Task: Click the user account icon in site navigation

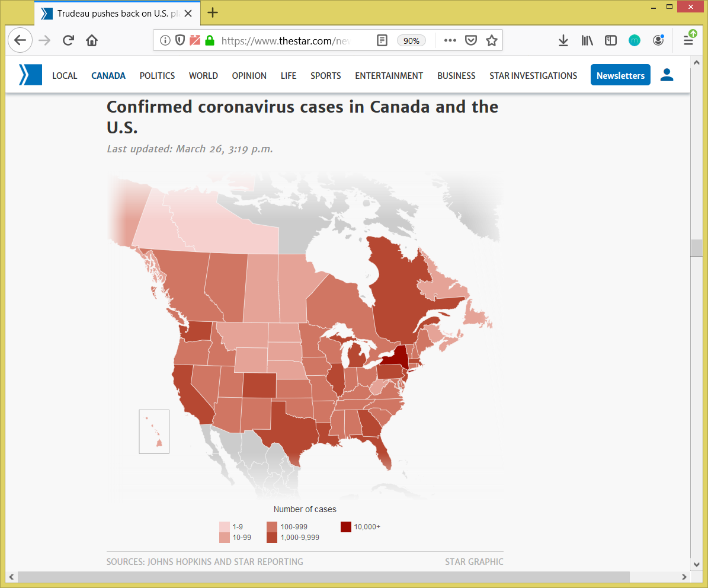Action: point(667,75)
